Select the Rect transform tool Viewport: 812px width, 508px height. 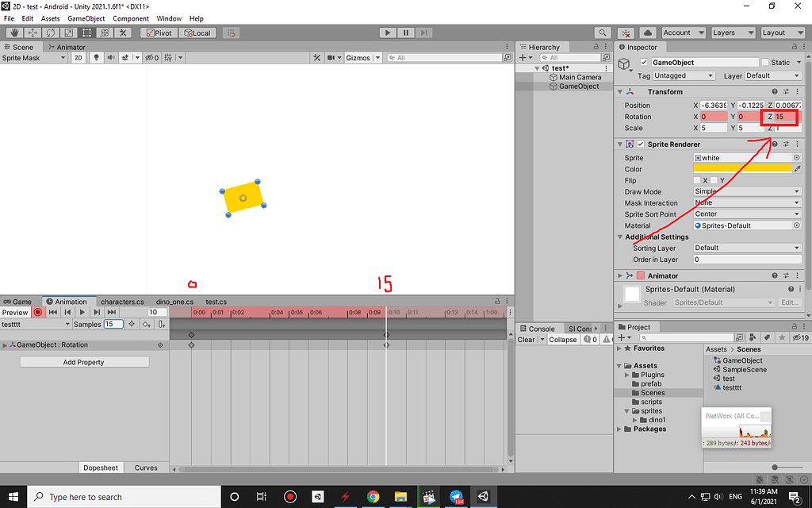click(86, 33)
